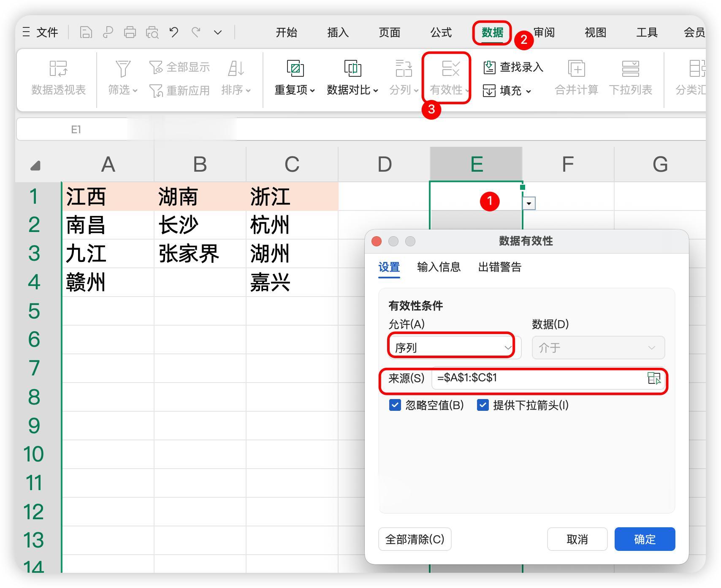Screen dimensions: 721x588
Task: Switch to the 设置 tab in dialog
Action: tap(389, 267)
